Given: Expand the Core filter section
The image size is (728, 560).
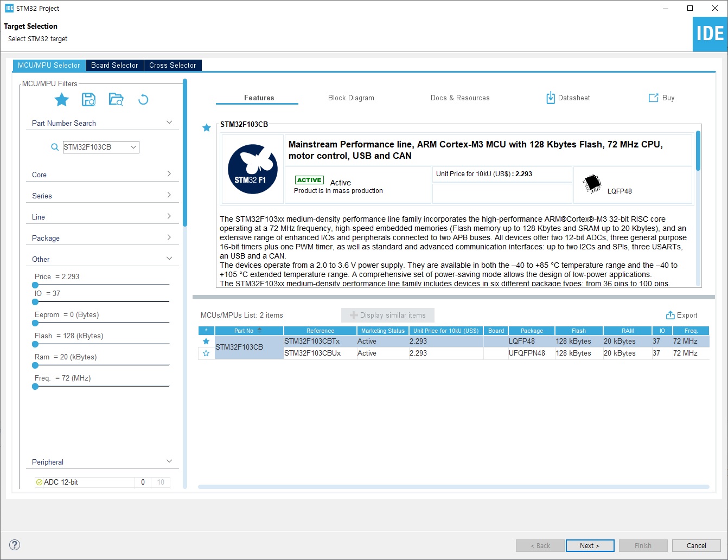Looking at the screenshot, I should point(169,174).
